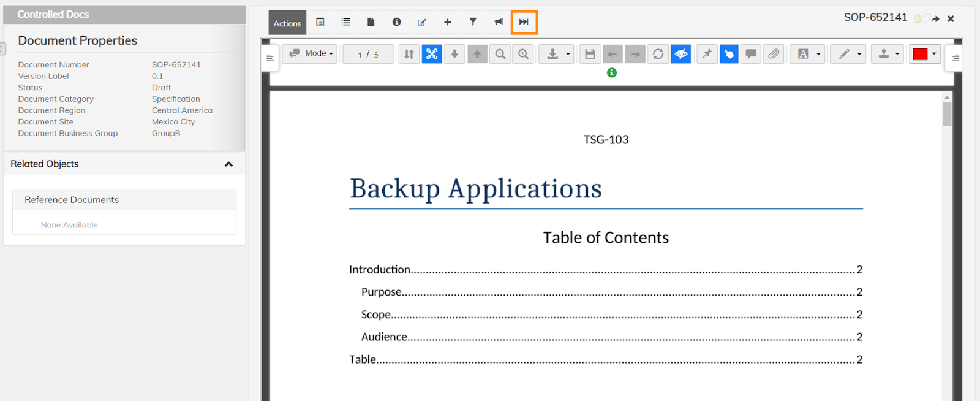980x401 pixels.
Task: Click the comment speech bubble tool
Action: click(751, 54)
